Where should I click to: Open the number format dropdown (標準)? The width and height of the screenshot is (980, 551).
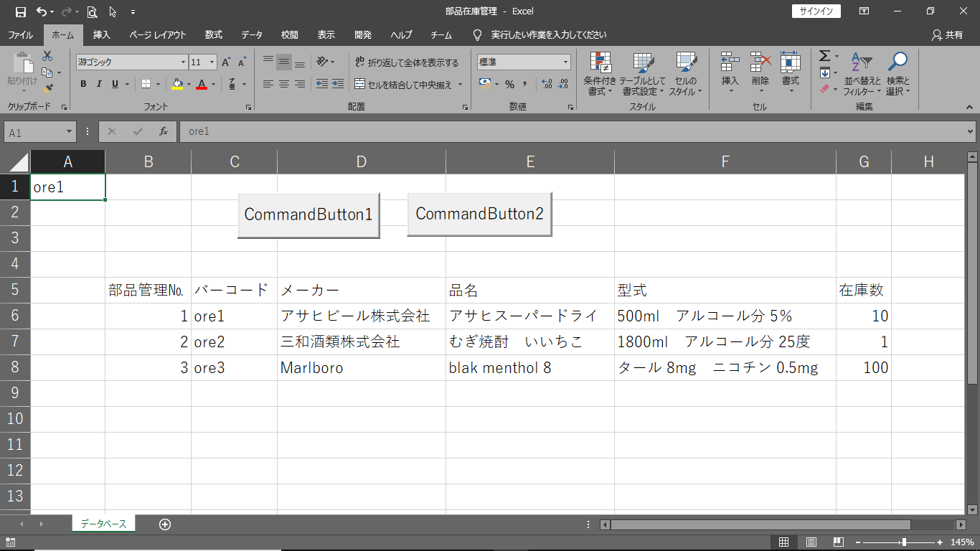[565, 62]
